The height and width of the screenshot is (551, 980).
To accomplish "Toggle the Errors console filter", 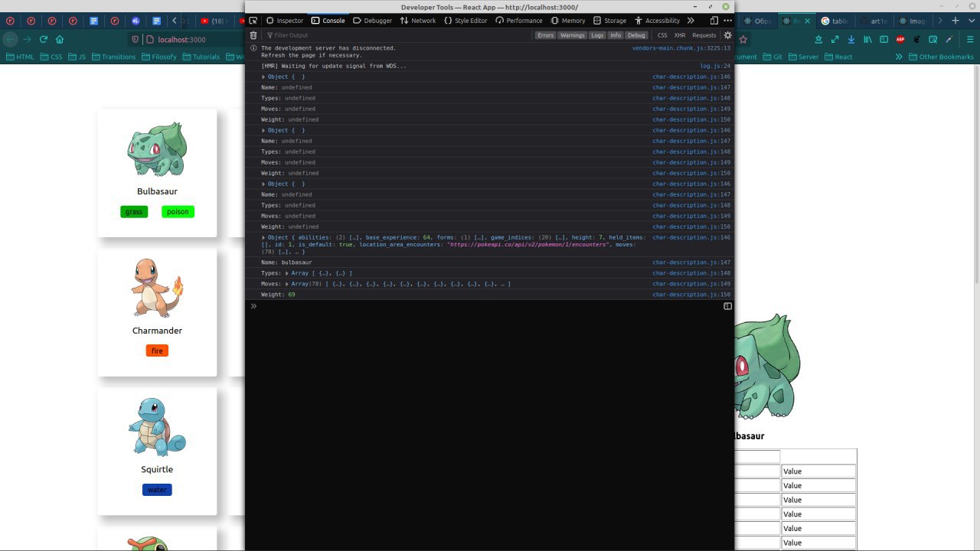I will click(x=545, y=35).
